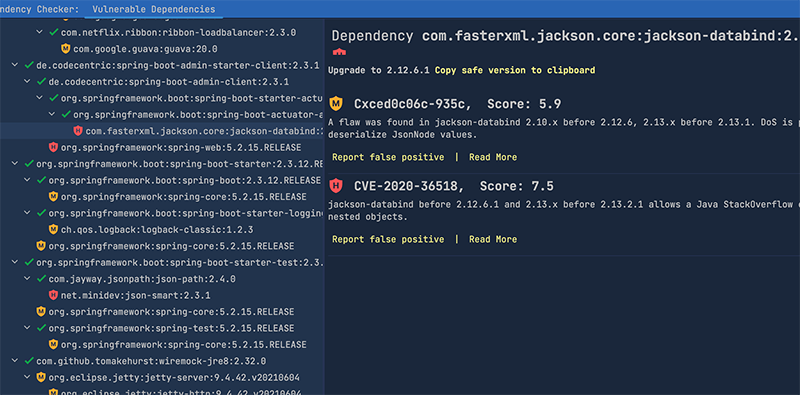
Task: Click green checkmark on spring-boot-actuator-a row
Action: click(65, 114)
